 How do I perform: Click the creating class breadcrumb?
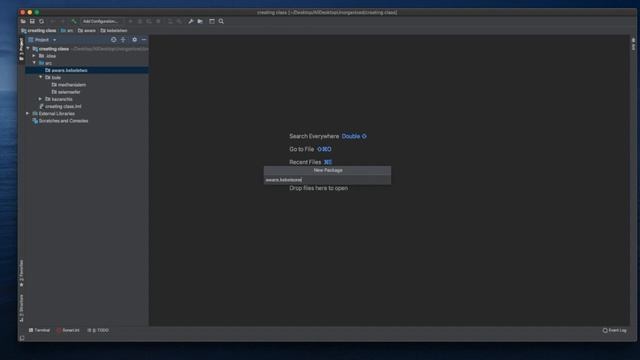pos(39,31)
